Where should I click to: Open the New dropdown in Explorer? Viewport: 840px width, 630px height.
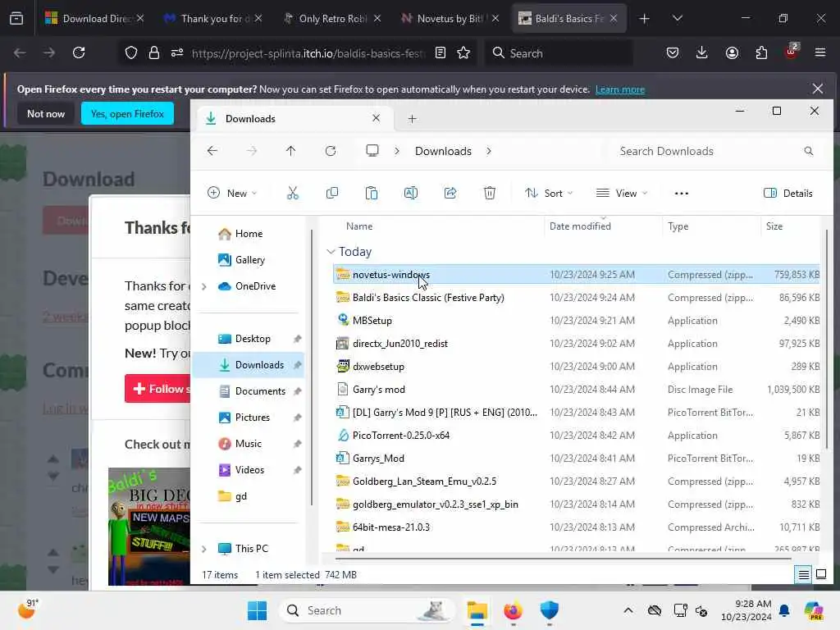click(232, 194)
